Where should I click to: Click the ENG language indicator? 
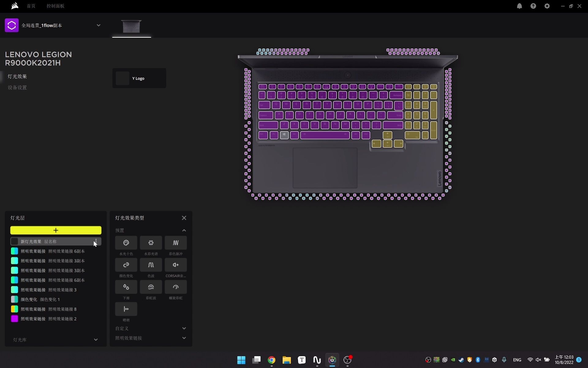[x=517, y=360]
